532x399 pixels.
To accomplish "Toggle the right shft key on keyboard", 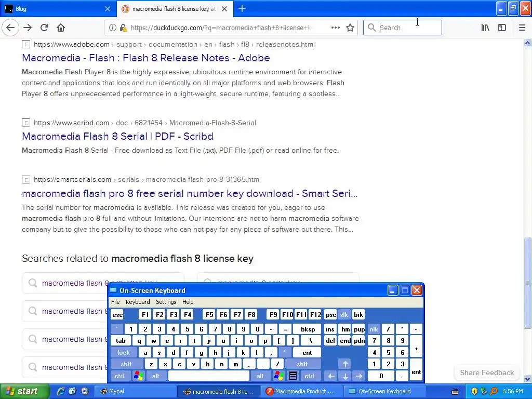I will tap(302, 364).
